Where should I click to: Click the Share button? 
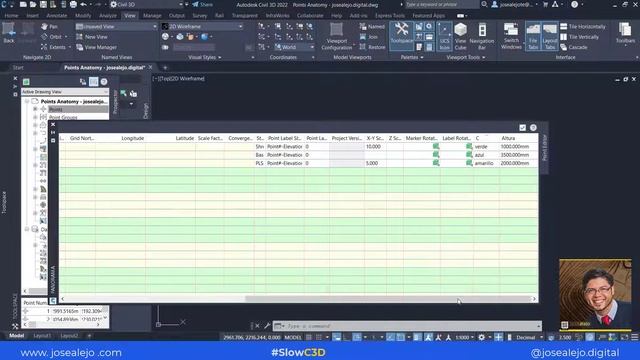202,4
